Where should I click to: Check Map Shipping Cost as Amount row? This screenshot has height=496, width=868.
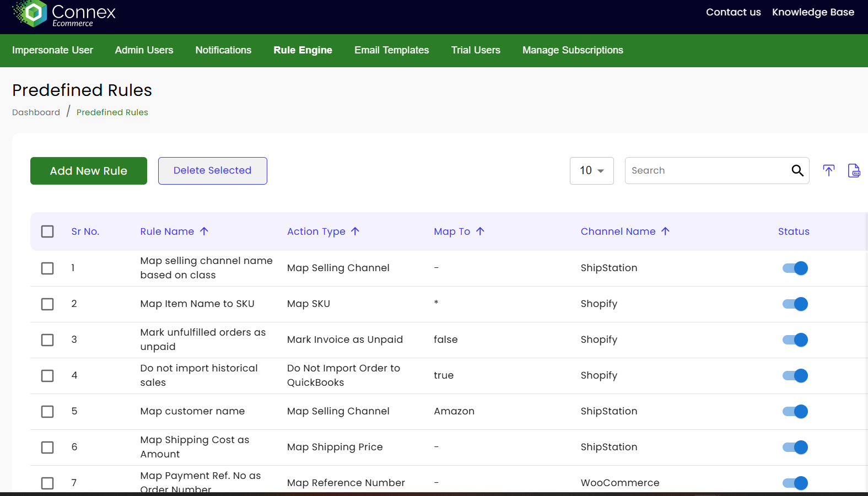(47, 448)
